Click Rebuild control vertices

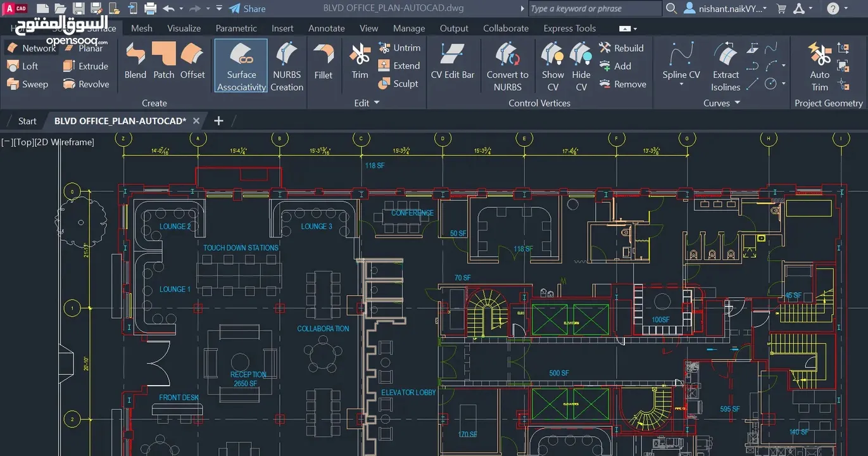[x=621, y=48]
